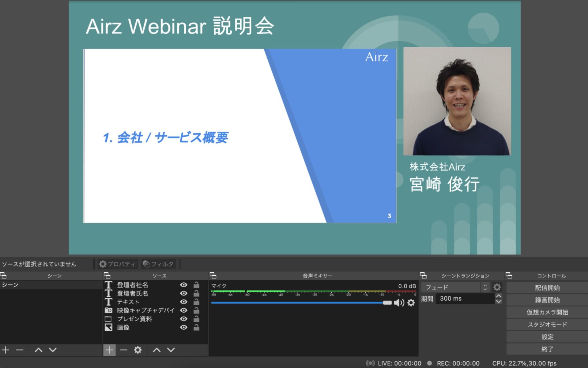Pop out the コントロール dock panel
Image resolution: width=588 pixels, height=368 pixels.
pyautogui.click(x=509, y=275)
